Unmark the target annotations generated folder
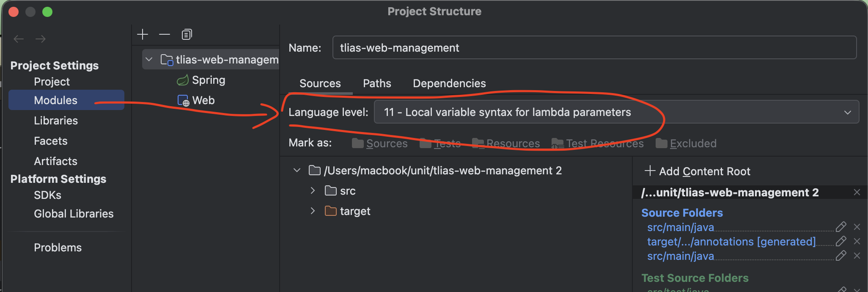 pos(857,242)
